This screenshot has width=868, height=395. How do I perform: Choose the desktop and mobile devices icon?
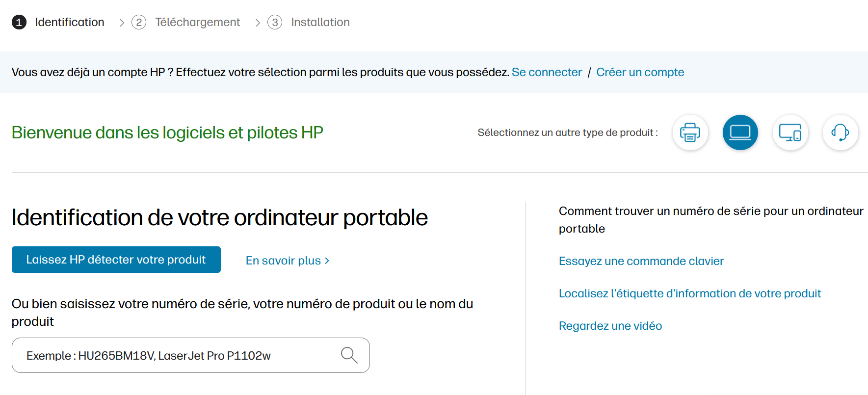point(790,132)
